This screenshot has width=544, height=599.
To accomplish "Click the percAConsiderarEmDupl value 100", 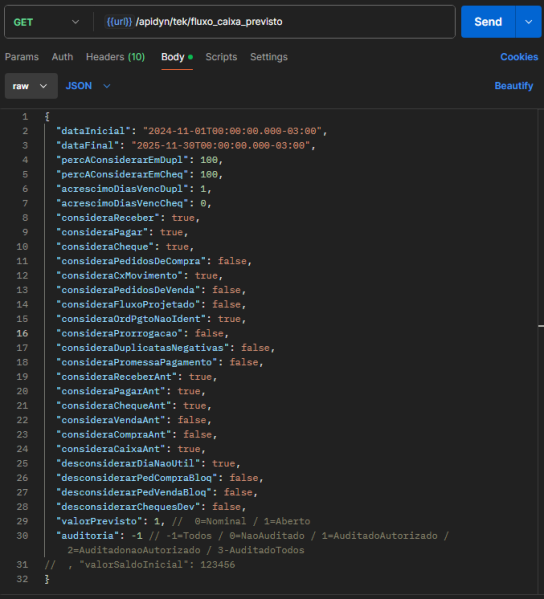I will tap(209, 160).
